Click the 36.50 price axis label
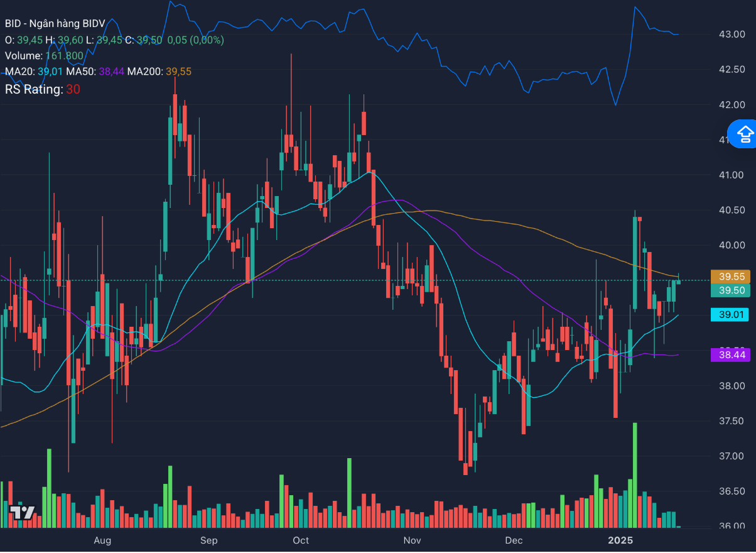This screenshot has width=756, height=553. click(732, 491)
